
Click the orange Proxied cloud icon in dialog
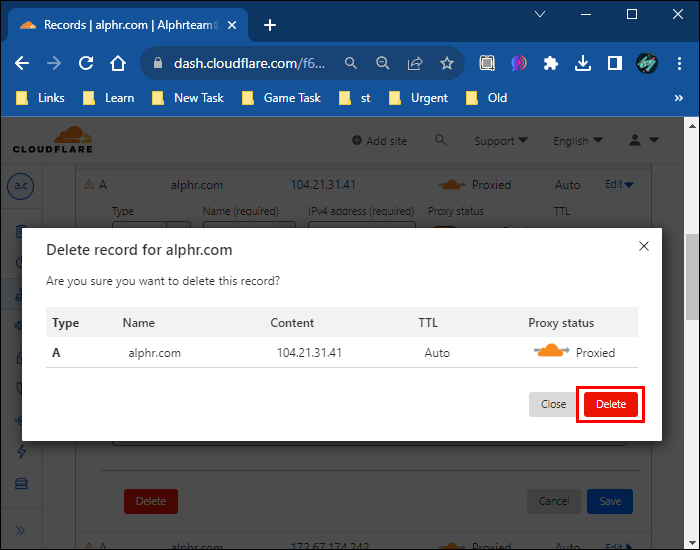[551, 351]
